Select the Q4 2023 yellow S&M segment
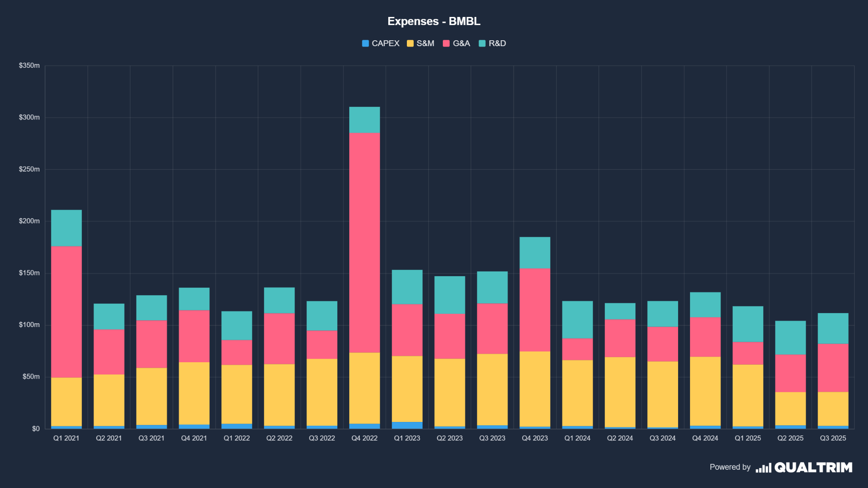 (535, 389)
